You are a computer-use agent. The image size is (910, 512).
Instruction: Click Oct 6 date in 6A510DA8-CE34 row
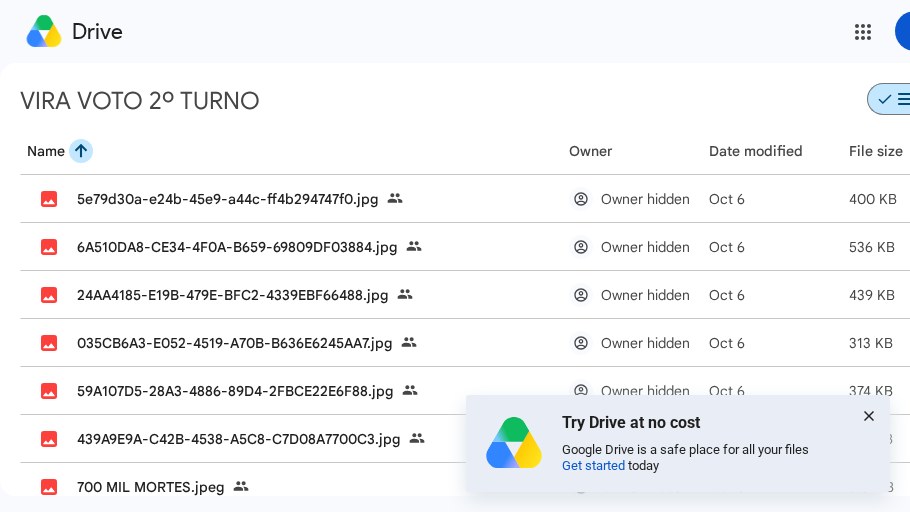pyautogui.click(x=727, y=247)
